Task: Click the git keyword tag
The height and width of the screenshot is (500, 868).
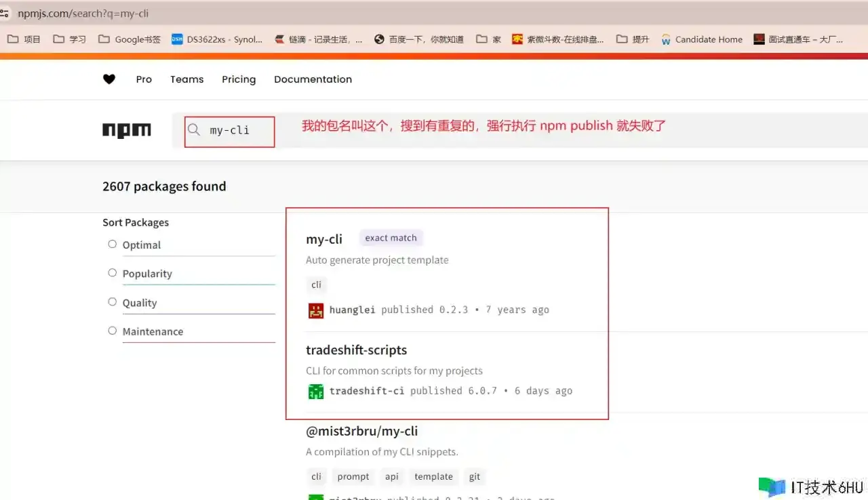Action: point(475,476)
